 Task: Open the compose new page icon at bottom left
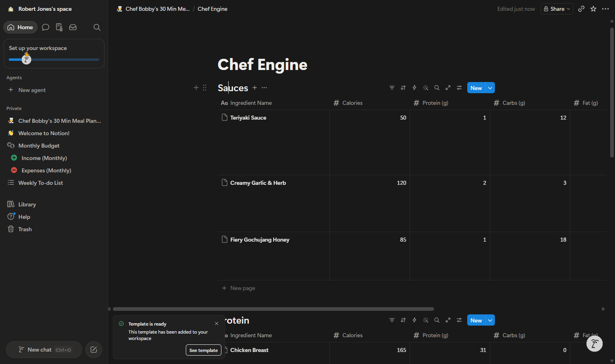pyautogui.click(x=94, y=350)
